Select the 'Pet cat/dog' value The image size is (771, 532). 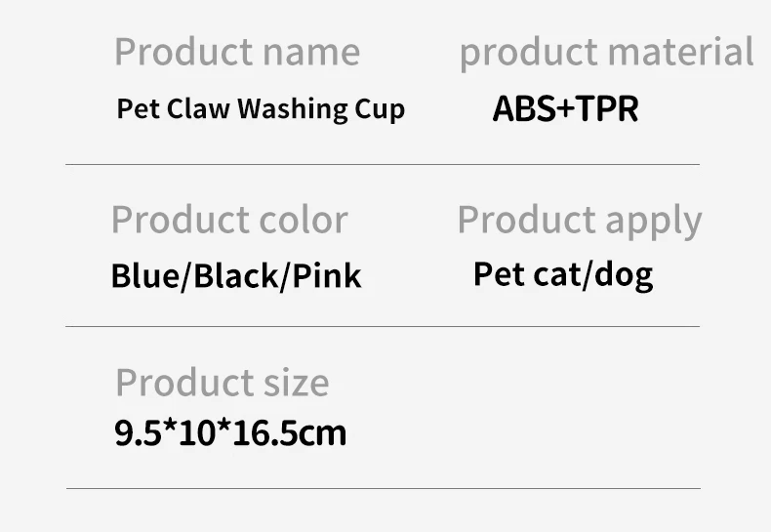[563, 274]
